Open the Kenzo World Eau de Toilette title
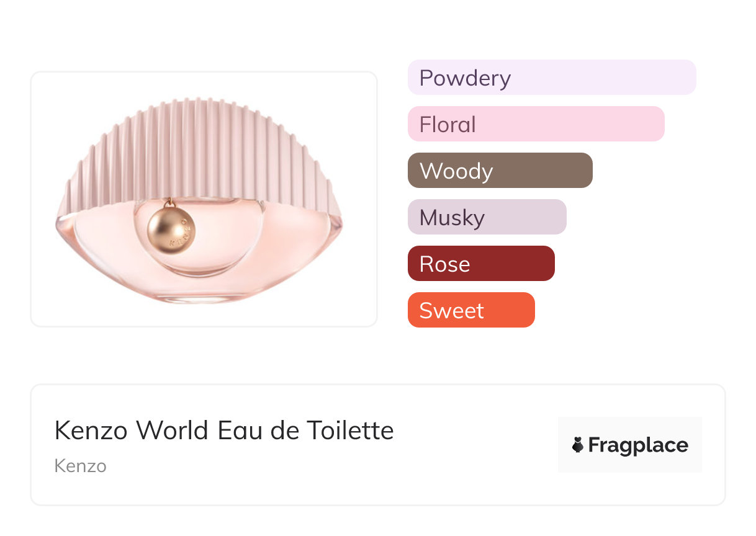 pyautogui.click(x=224, y=431)
